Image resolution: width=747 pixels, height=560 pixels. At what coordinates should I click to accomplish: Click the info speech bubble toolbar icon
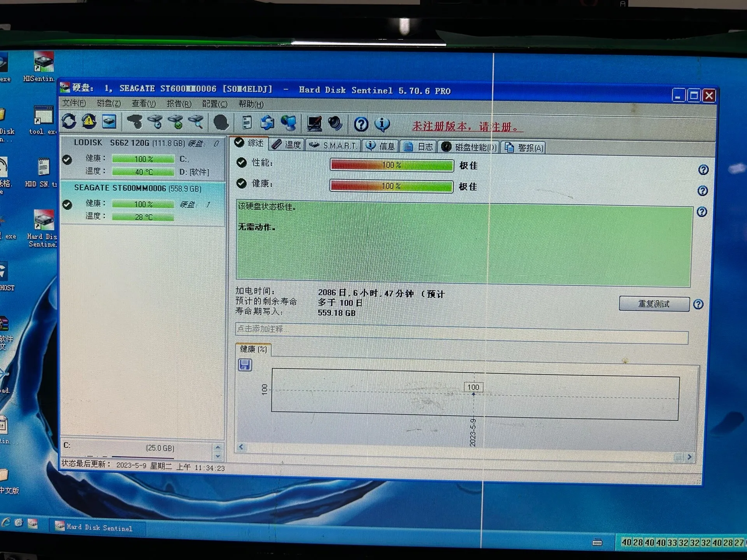(x=382, y=124)
